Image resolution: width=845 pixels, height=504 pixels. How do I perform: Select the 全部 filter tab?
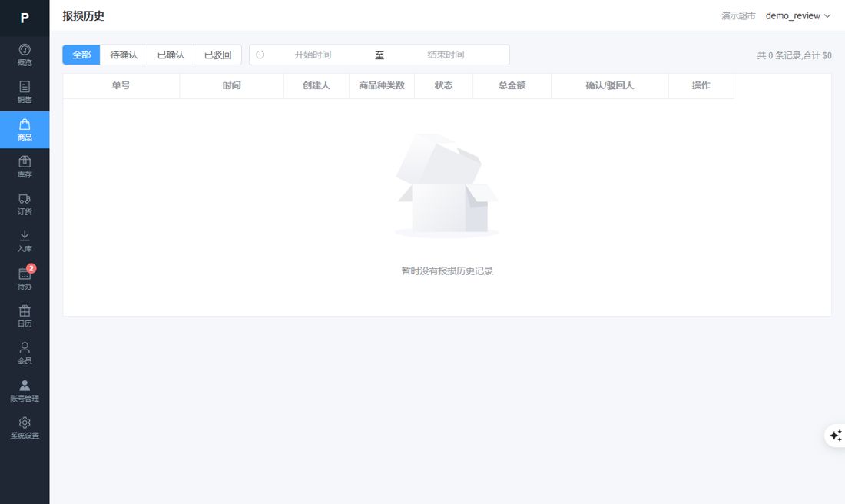click(x=81, y=55)
